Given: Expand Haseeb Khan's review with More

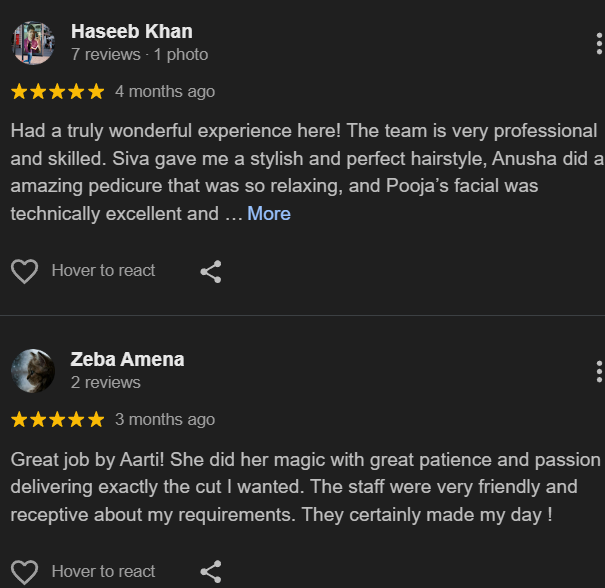Looking at the screenshot, I should (x=269, y=213).
